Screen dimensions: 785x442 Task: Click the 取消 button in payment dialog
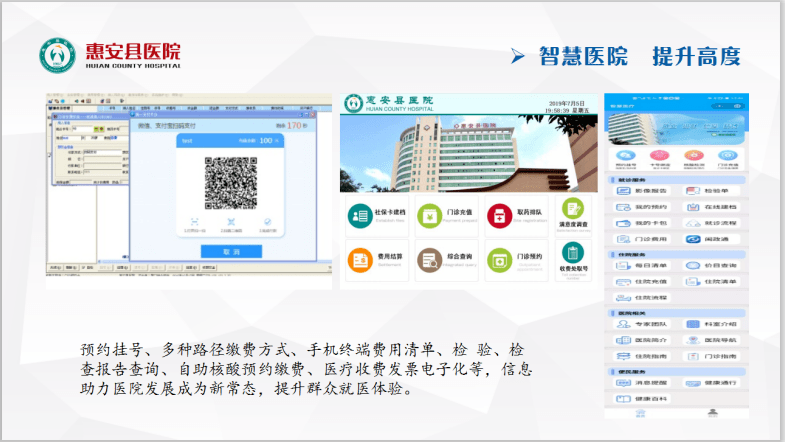[231, 252]
